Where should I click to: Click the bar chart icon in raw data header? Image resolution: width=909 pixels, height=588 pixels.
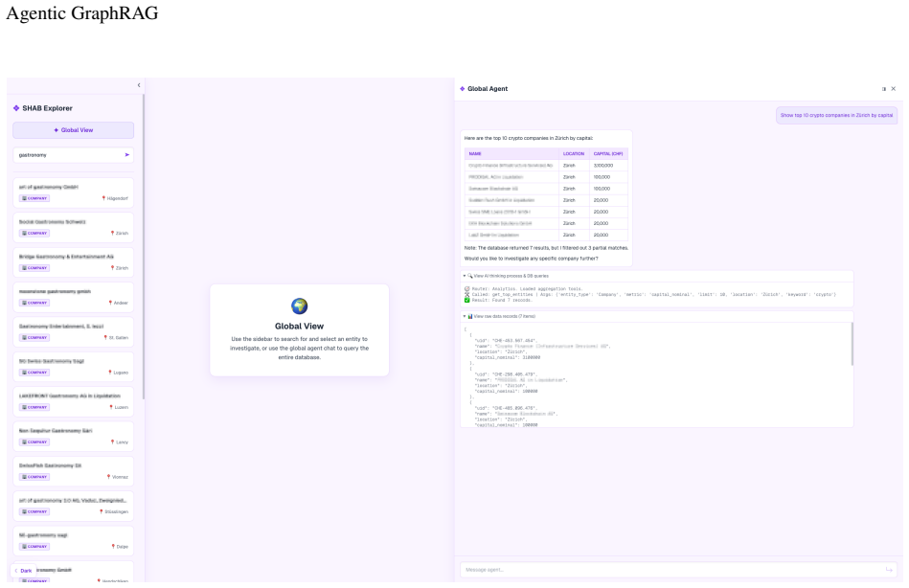470,317
